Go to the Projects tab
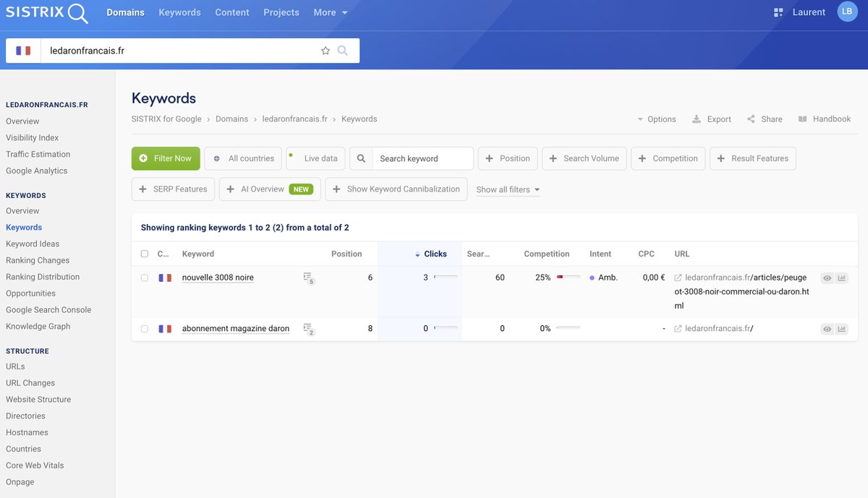Screen dimensions: 868x498 281,12
